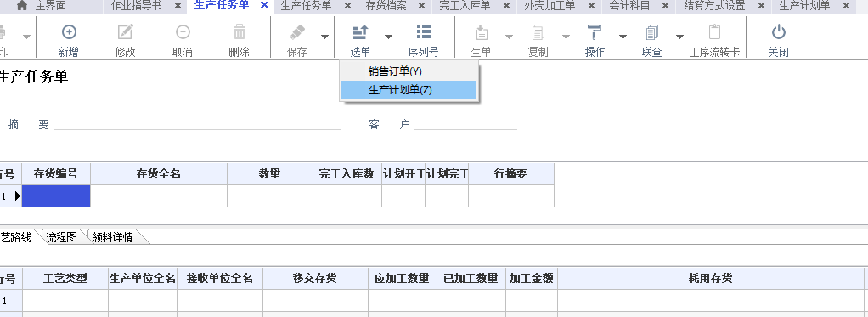Open the 流程图 tab
The height and width of the screenshot is (317, 868).
pyautogui.click(x=62, y=237)
